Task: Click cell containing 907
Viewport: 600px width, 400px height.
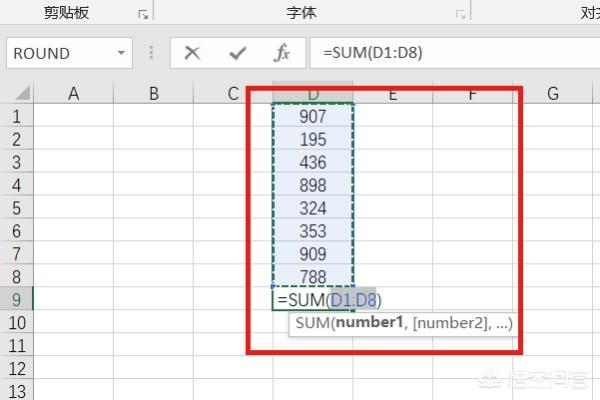Action: [313, 116]
